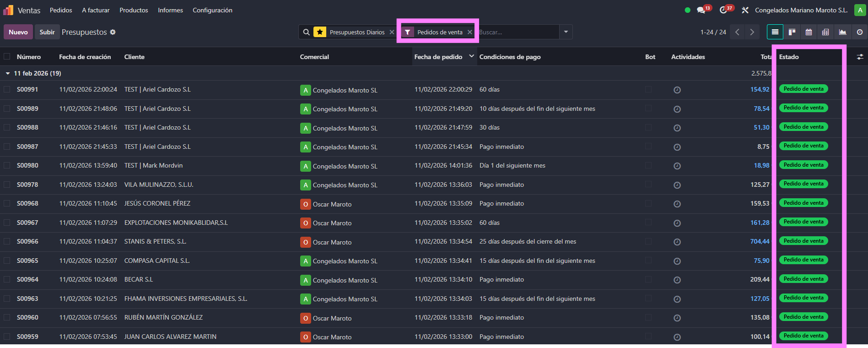Remove the Pedidos de venta filter
Screen dimensions: 868x348
[x=469, y=32]
